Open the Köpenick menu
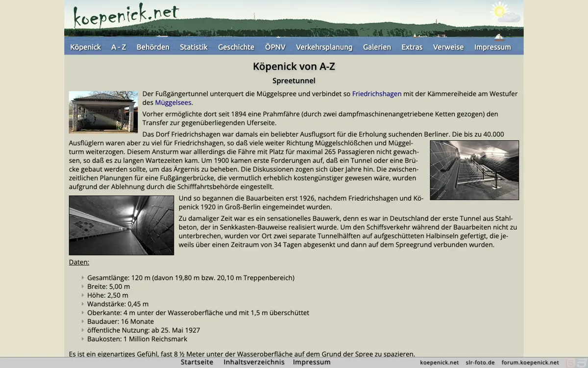The image size is (588, 368). pyautogui.click(x=85, y=47)
